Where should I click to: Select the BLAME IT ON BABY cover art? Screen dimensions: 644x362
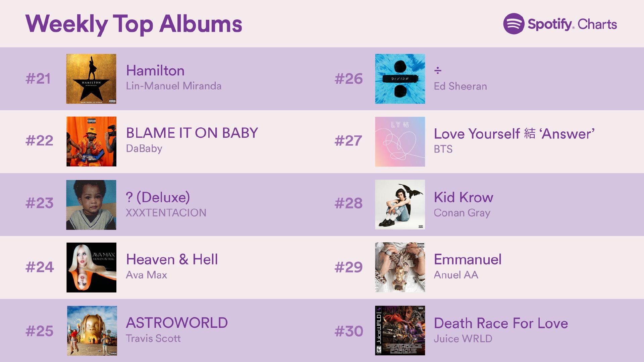pyautogui.click(x=91, y=141)
